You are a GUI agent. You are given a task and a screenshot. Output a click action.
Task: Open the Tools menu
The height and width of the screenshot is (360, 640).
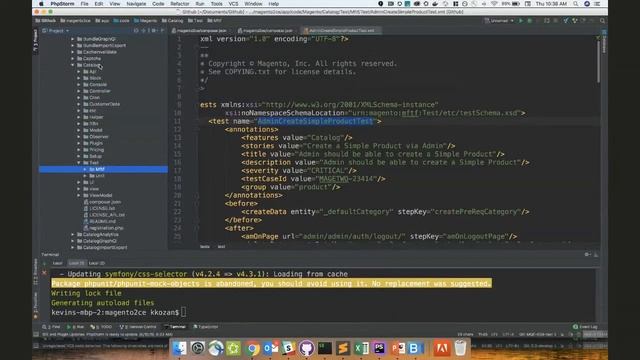tap(217, 4)
